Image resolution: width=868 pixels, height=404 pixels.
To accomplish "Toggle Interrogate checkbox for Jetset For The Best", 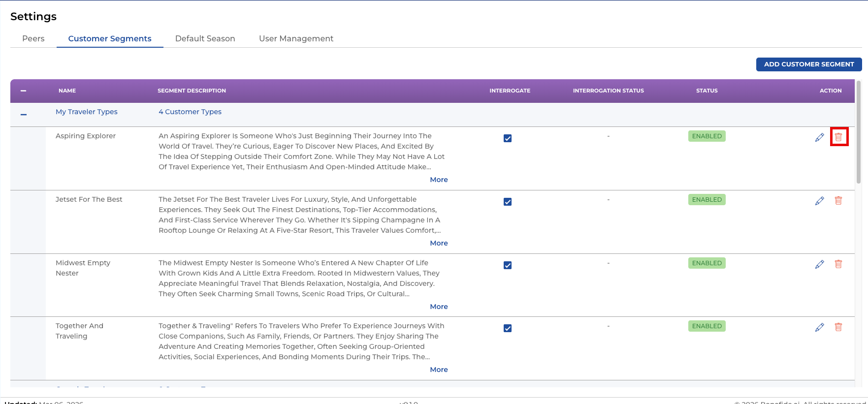I will click(508, 202).
